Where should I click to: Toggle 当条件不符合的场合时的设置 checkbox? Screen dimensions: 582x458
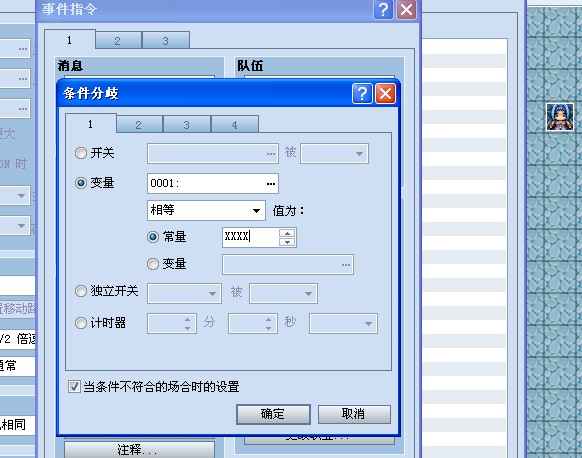click(x=74, y=387)
